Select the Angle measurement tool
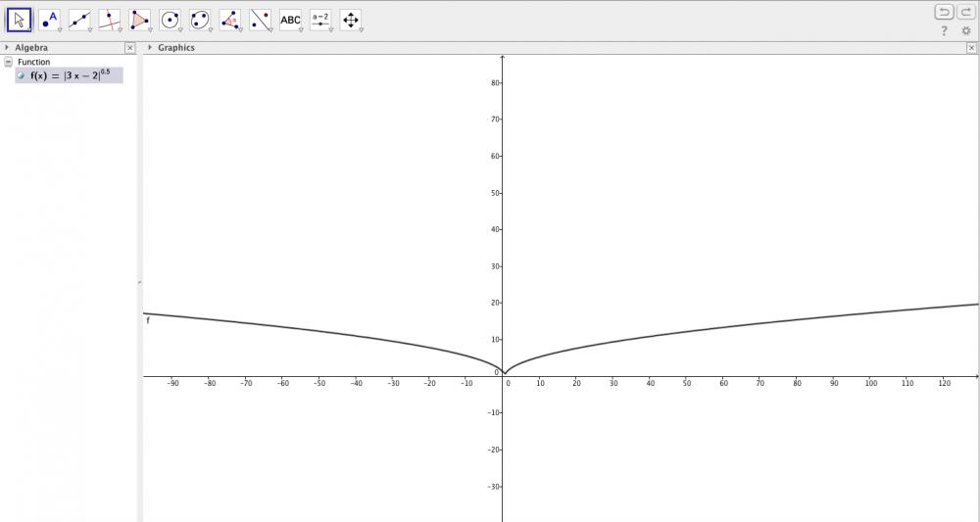Viewport: 980px width, 522px height. (230, 20)
